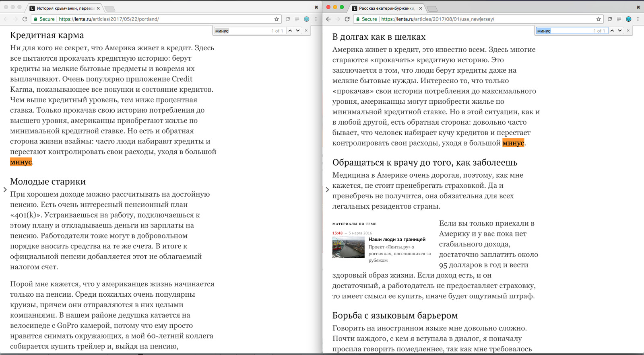This screenshot has height=355, width=644.
Task: Click the user profile icon at top of left window
Action: click(x=316, y=7)
